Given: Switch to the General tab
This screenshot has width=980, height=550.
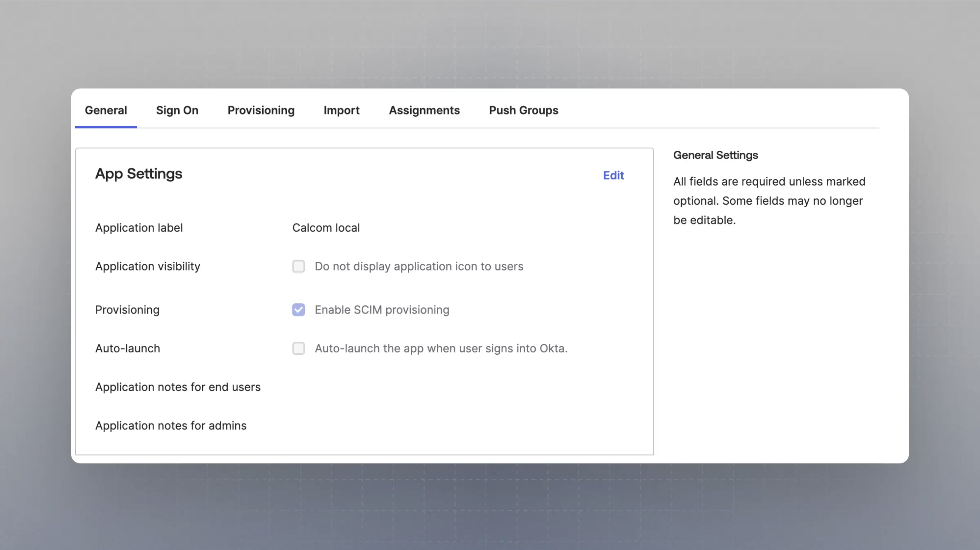Looking at the screenshot, I should click(106, 110).
